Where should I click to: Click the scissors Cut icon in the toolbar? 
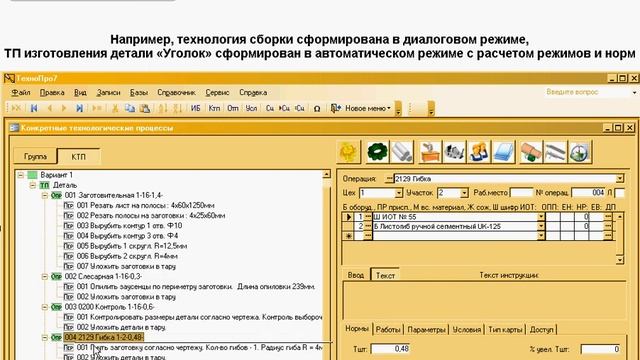point(115,108)
